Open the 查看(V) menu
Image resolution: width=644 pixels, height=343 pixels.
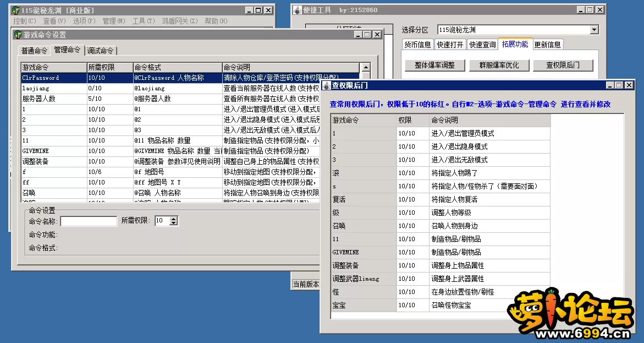click(x=54, y=21)
